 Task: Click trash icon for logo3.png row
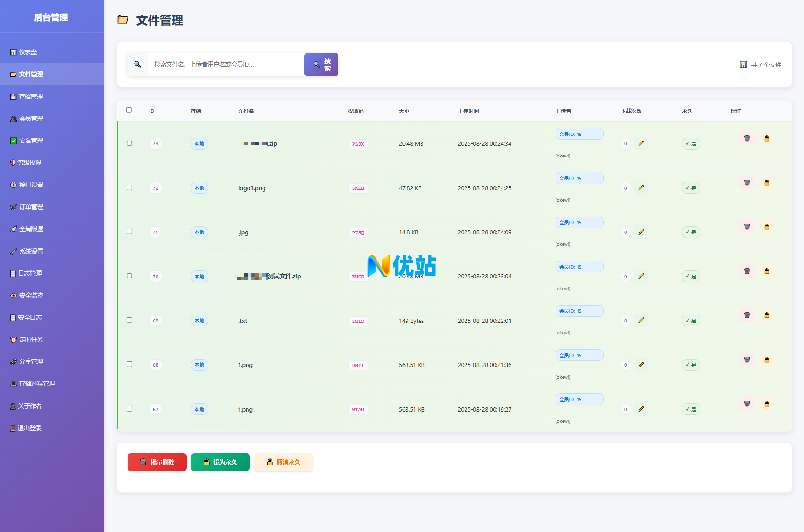click(x=747, y=183)
